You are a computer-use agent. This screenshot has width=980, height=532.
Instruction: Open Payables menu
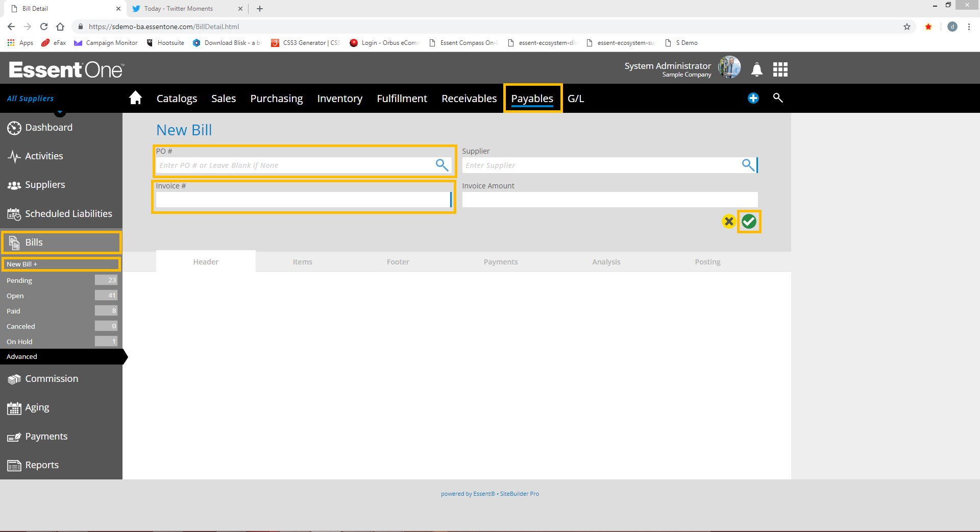pos(532,99)
